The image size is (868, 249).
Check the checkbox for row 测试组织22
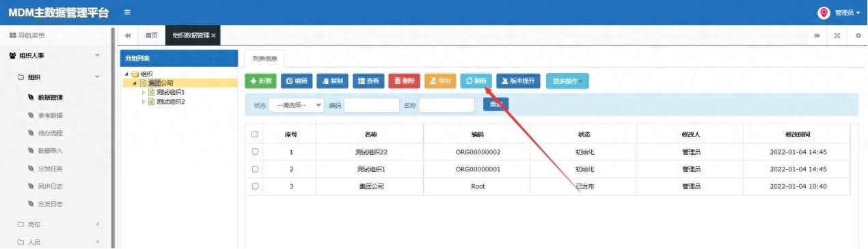coord(255,151)
